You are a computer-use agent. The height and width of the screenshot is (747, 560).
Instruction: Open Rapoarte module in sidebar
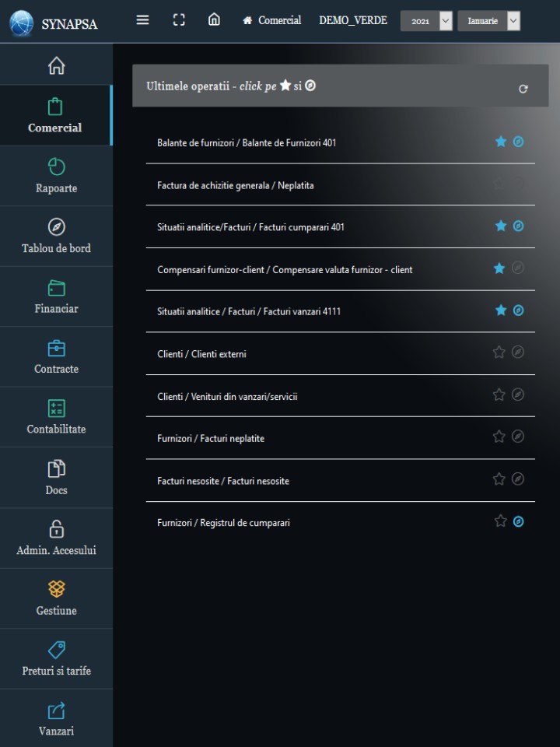click(56, 176)
